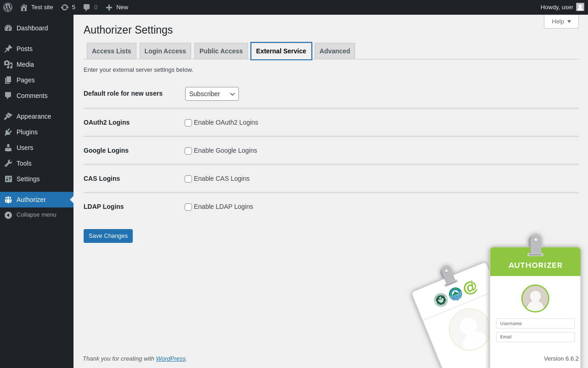
Task: Enable CAS Logins checkbox
Action: coord(188,179)
